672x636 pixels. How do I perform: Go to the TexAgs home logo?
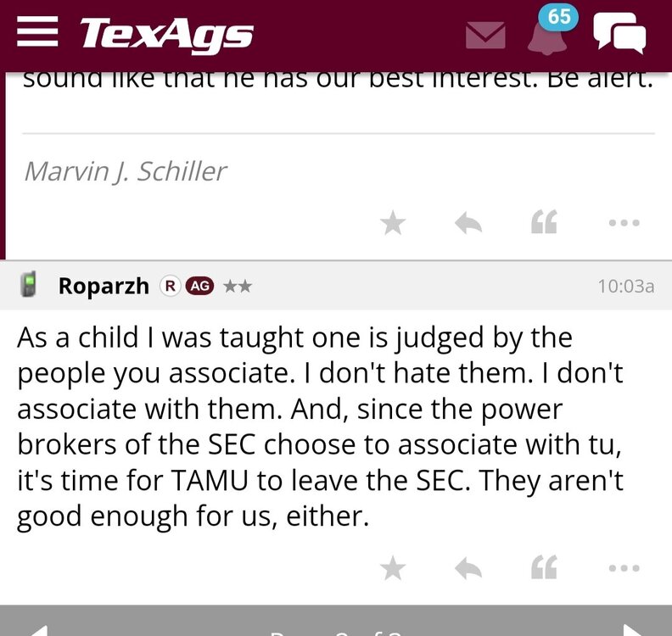166,35
